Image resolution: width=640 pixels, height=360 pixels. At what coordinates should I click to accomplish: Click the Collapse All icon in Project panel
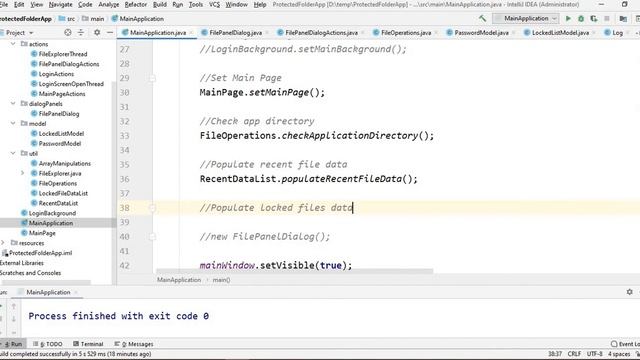coord(81,32)
